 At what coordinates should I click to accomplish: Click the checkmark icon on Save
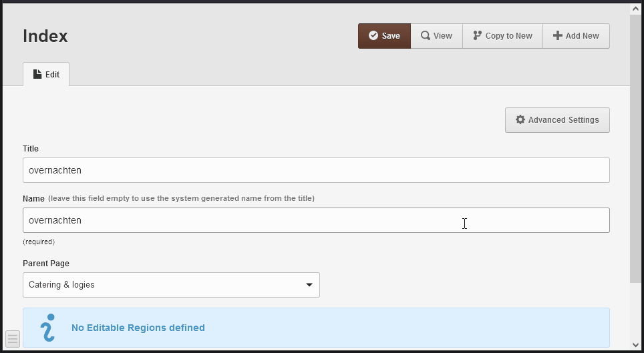[373, 36]
